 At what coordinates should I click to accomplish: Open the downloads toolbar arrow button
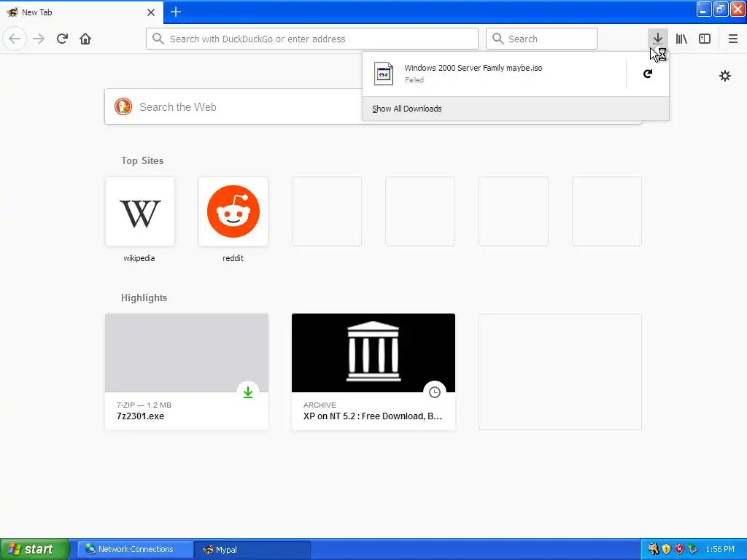point(657,39)
